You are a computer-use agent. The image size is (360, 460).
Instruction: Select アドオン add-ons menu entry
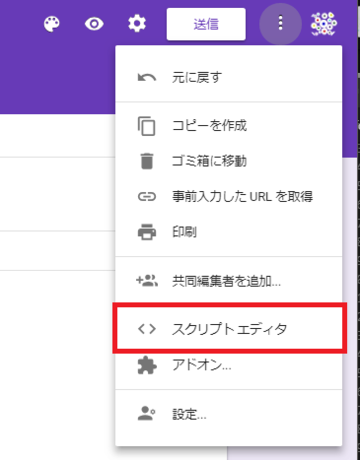click(229, 365)
